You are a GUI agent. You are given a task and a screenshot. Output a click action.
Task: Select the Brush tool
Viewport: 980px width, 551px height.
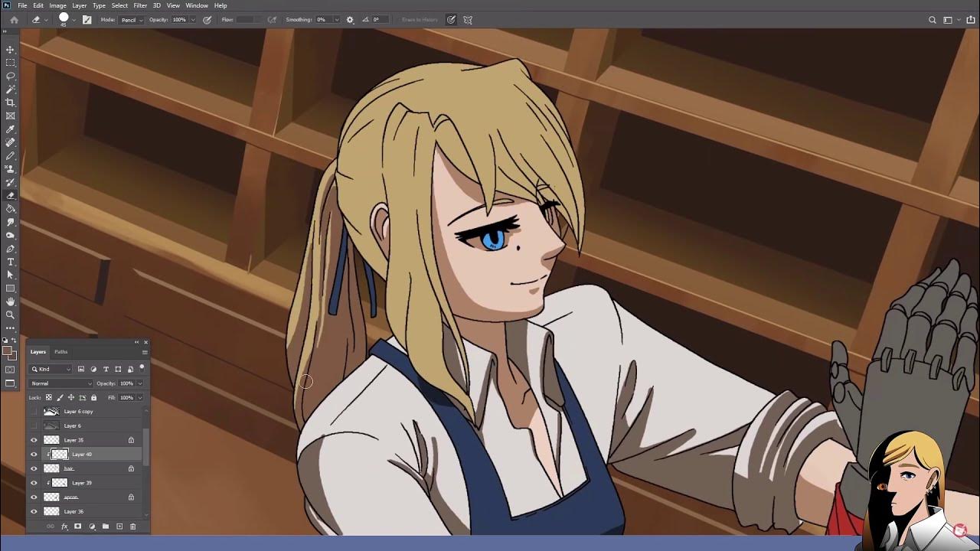(x=10, y=155)
